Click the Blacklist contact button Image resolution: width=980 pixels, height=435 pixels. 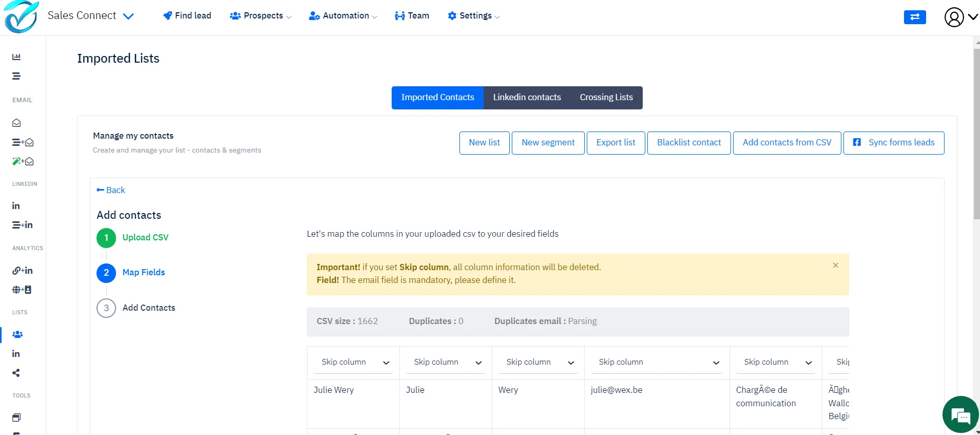(x=689, y=143)
